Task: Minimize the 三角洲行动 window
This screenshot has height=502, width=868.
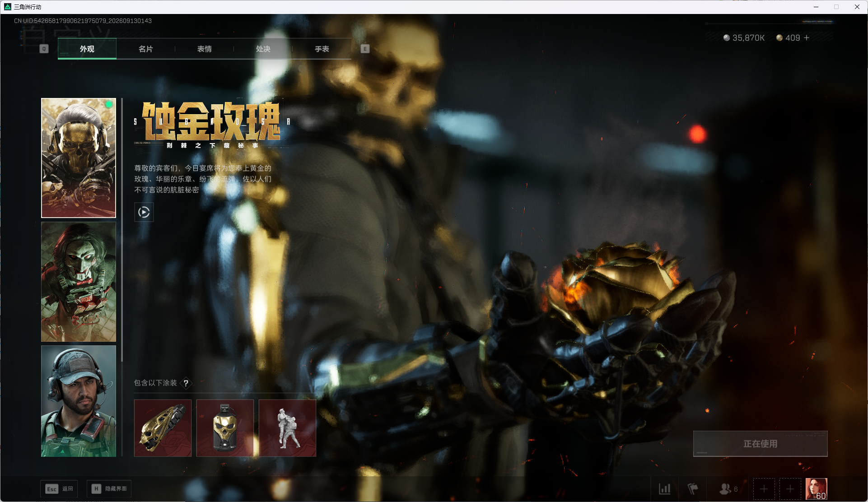Action: [816, 7]
